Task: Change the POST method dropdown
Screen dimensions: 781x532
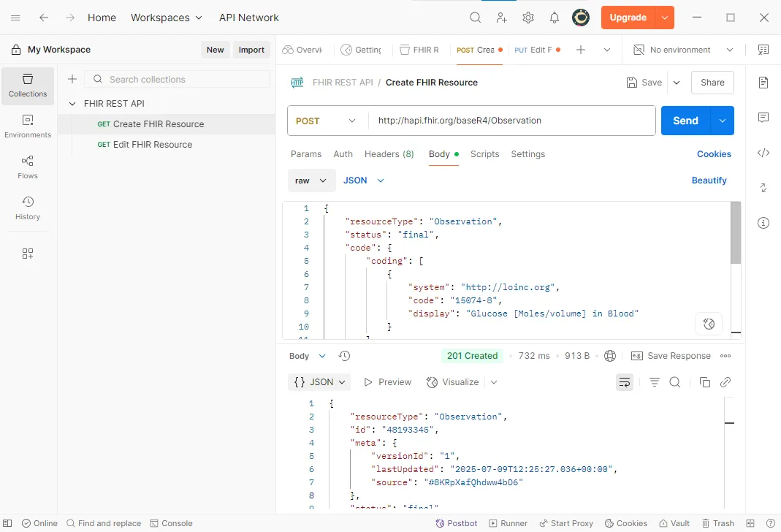Action: [327, 121]
